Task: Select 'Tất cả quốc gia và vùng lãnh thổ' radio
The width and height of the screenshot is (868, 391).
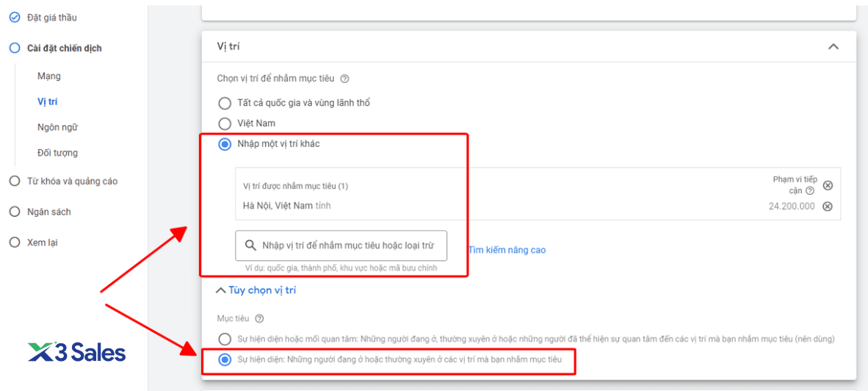Action: coord(225,103)
